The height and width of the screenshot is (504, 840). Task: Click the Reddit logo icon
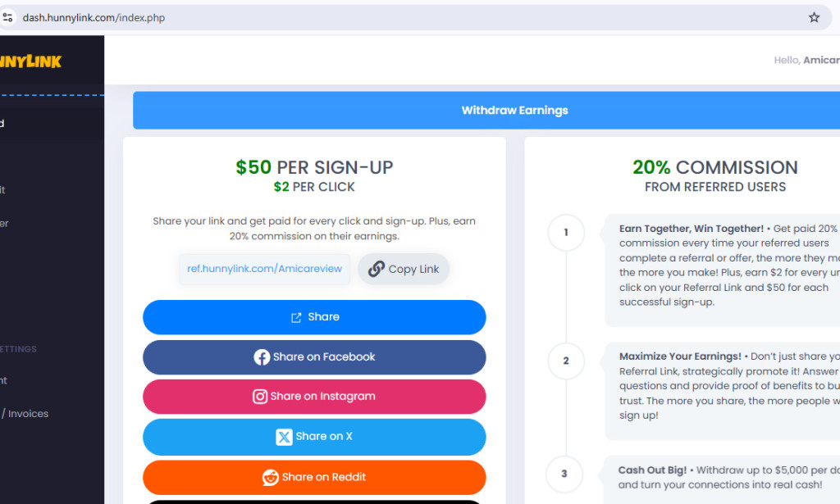(x=270, y=477)
